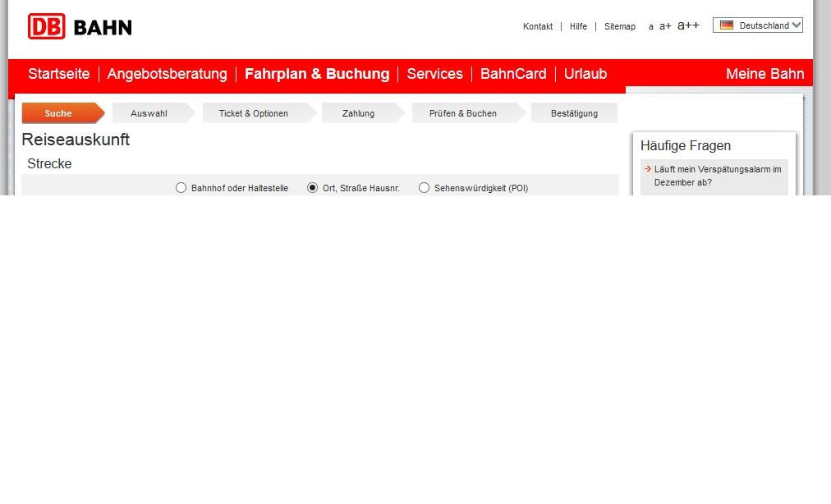Open the Sitemap link
831x504 pixels.
619,26
